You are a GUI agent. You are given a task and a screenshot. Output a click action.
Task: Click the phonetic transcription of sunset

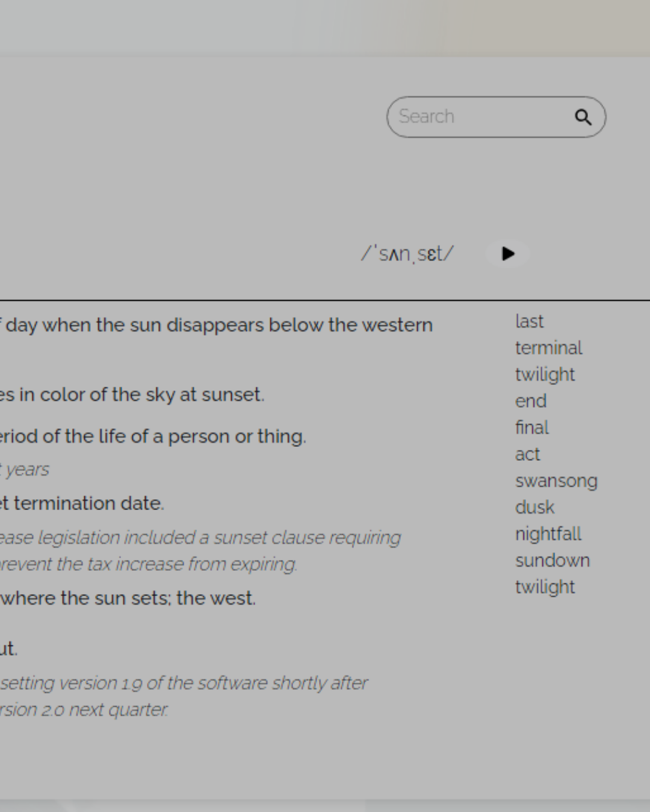pyautogui.click(x=407, y=254)
